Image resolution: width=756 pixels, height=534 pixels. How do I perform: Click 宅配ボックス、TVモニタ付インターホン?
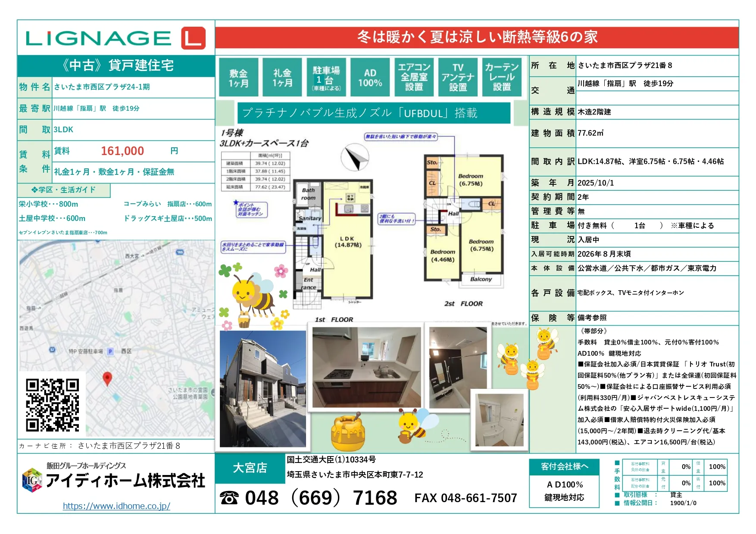click(x=631, y=293)
